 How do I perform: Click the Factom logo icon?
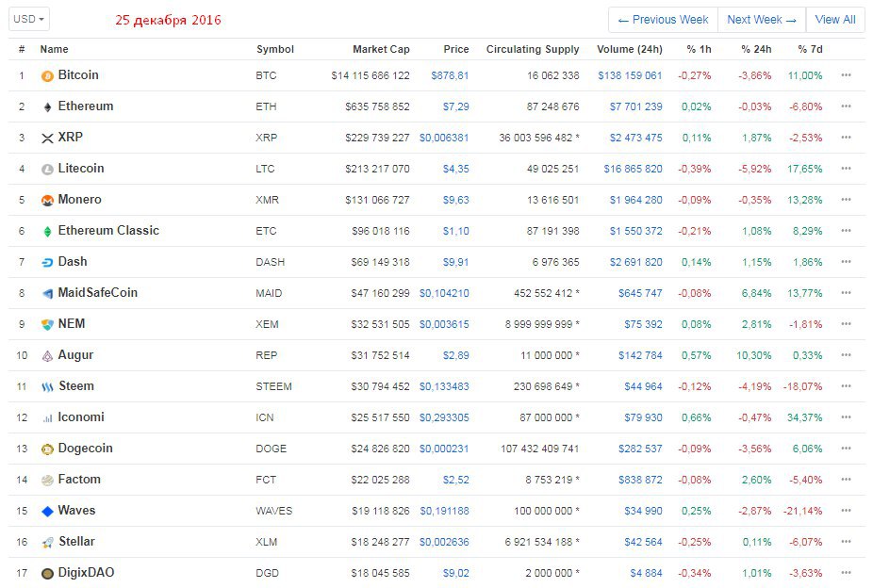point(47,480)
